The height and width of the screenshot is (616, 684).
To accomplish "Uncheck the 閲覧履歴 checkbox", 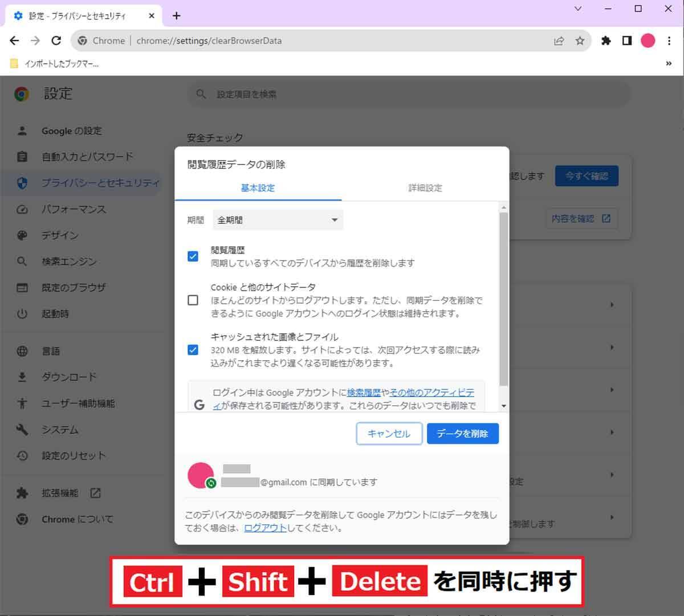I will [x=193, y=256].
